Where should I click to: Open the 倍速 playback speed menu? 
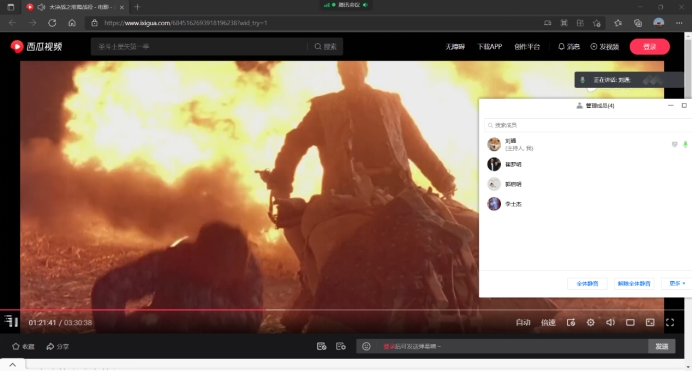(548, 323)
